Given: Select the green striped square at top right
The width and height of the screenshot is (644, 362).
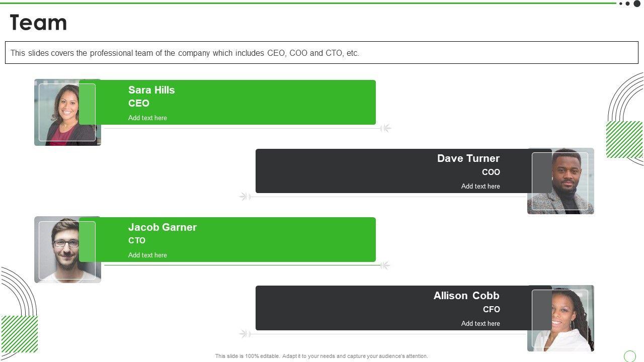Looking at the screenshot, I should point(624,139).
